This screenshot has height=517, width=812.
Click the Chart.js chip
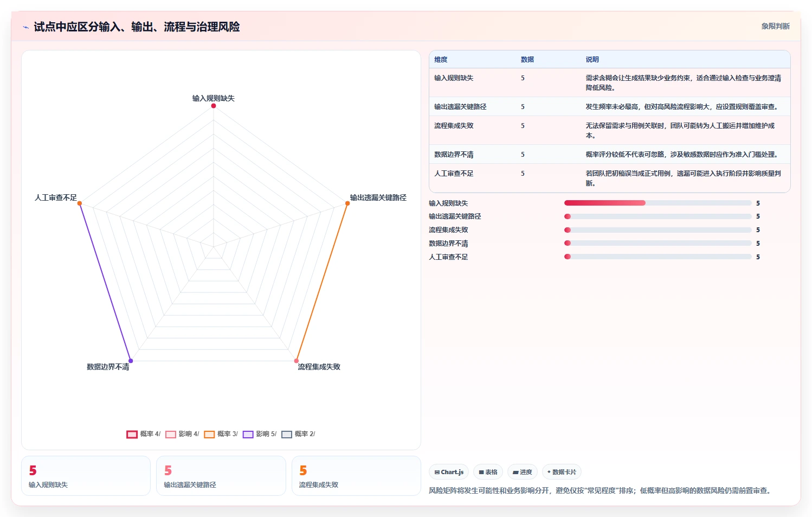coord(449,472)
